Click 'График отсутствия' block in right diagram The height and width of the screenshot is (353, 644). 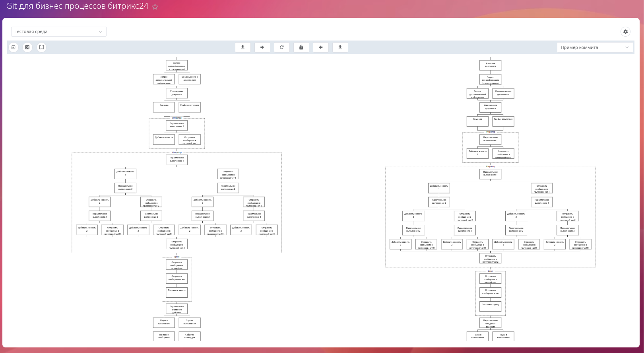coord(503,121)
